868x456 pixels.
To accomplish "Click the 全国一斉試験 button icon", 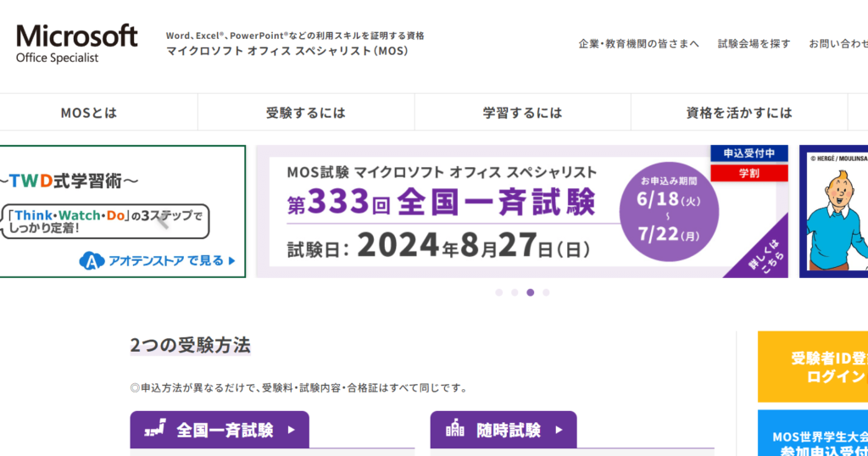I will tap(154, 430).
